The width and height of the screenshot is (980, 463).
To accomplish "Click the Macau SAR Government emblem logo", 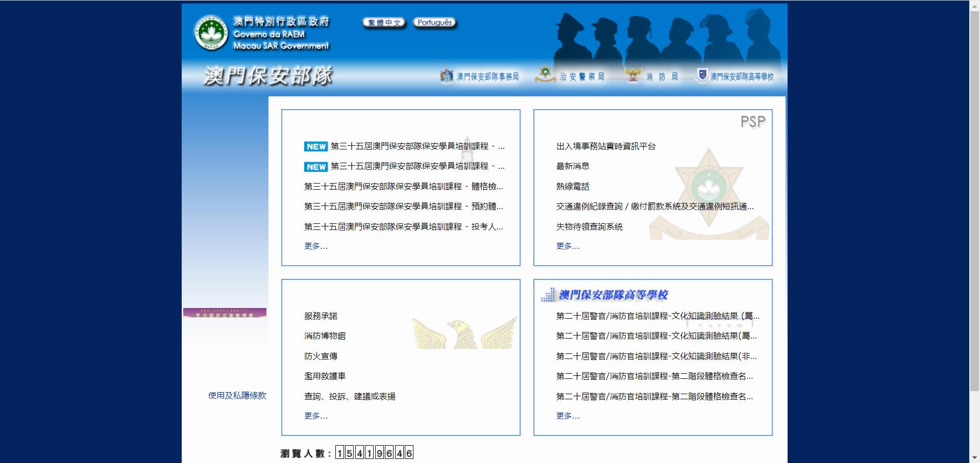I will (x=211, y=33).
